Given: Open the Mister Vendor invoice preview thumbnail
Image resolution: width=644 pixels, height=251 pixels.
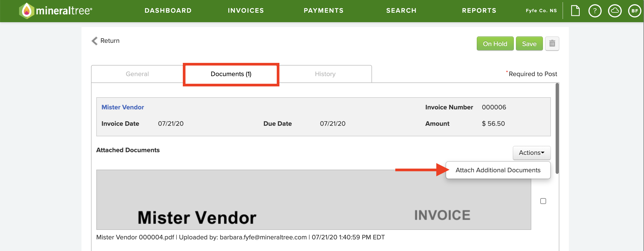Looking at the screenshot, I should coord(314,200).
